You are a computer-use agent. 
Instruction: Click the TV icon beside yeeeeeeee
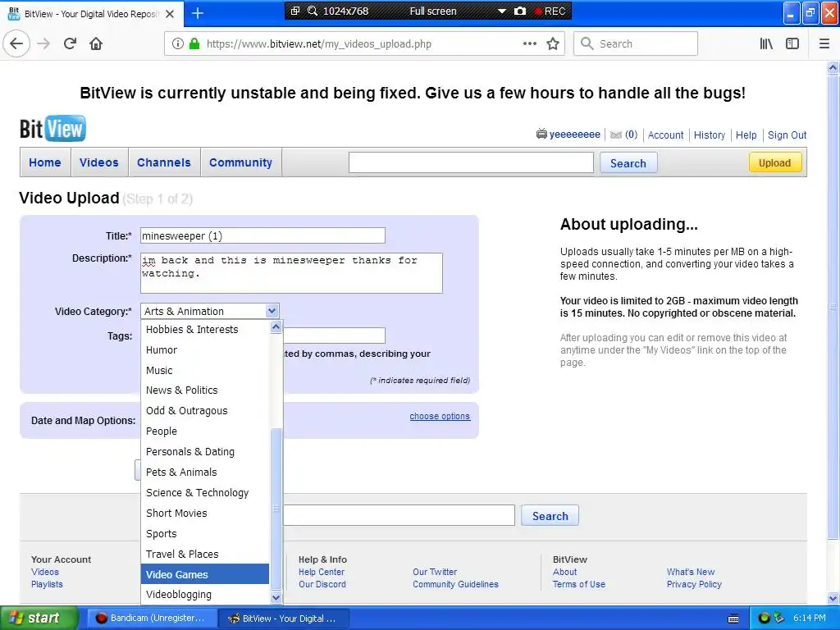pos(541,134)
